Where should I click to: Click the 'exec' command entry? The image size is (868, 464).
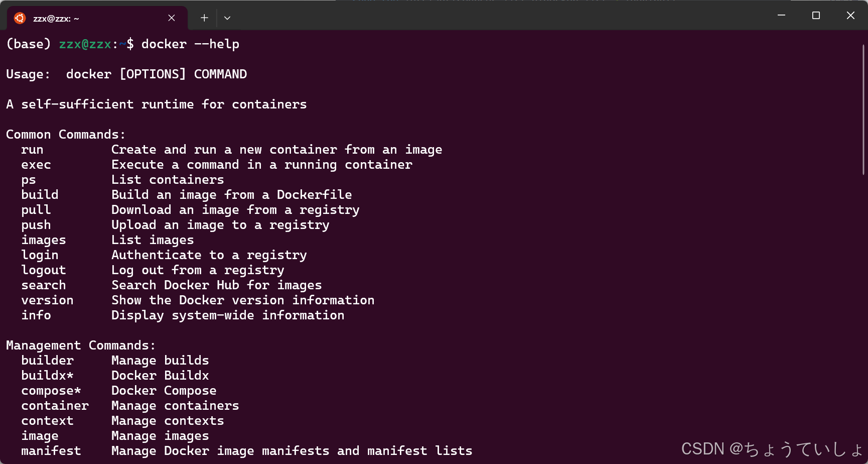[x=36, y=165]
